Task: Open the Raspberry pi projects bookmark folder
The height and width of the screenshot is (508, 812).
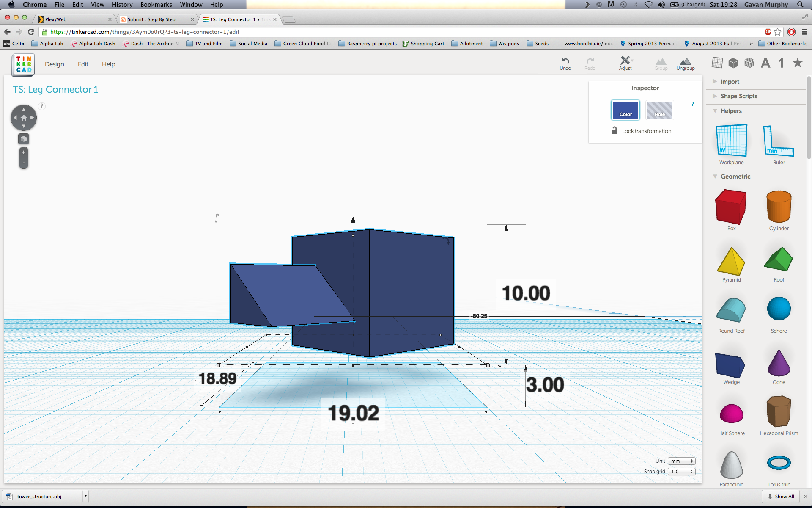Action: 368,44
